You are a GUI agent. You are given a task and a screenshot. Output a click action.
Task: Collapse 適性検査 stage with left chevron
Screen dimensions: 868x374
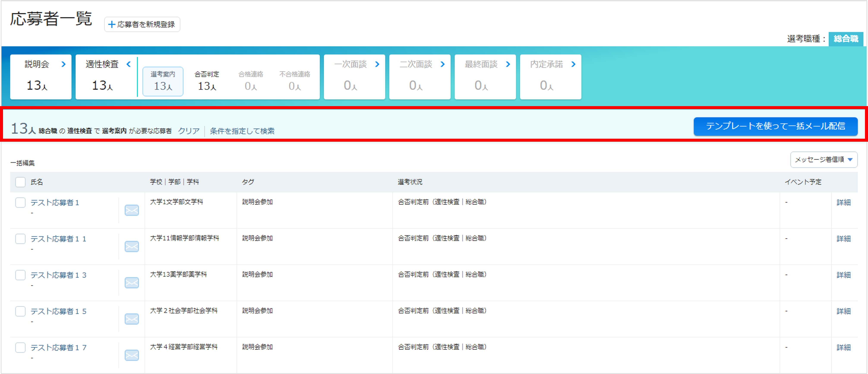coord(128,64)
